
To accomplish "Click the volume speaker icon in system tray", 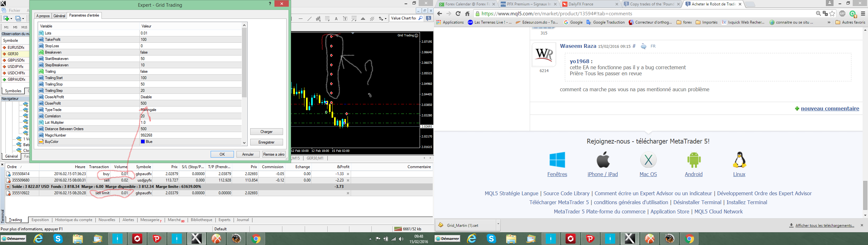I will tap(401, 239).
